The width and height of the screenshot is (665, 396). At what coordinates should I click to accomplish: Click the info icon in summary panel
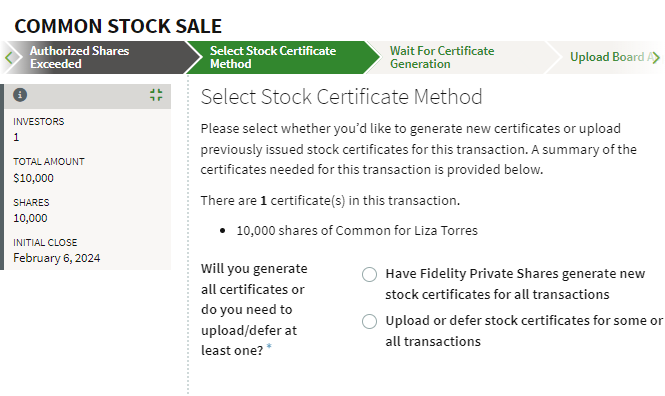tap(20, 95)
